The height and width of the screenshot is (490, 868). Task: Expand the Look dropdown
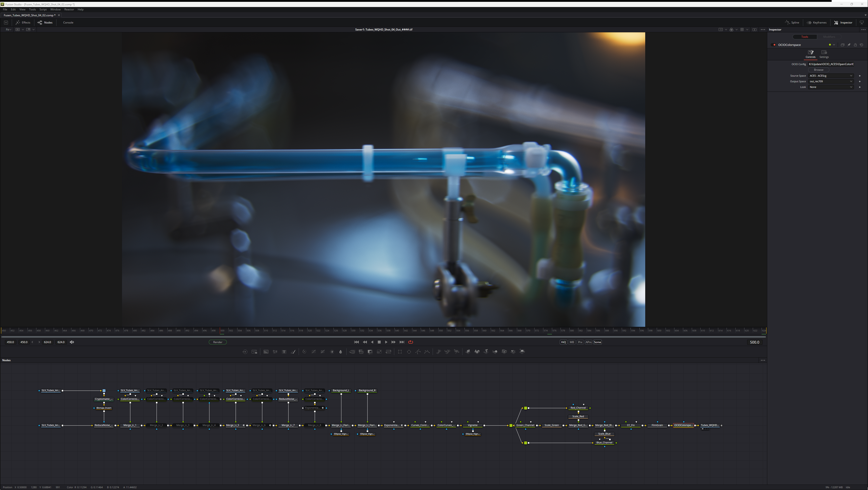[831, 87]
